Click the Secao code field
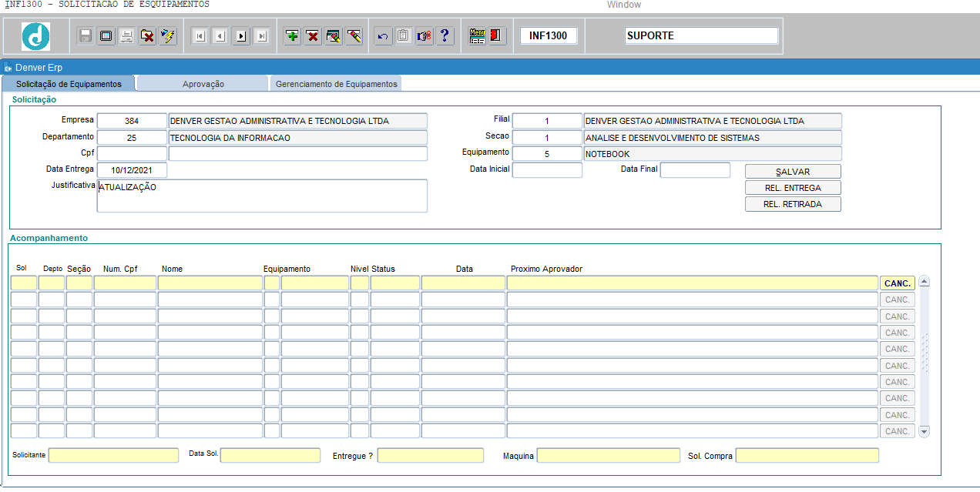Screen dimensions: 980x492 547,138
